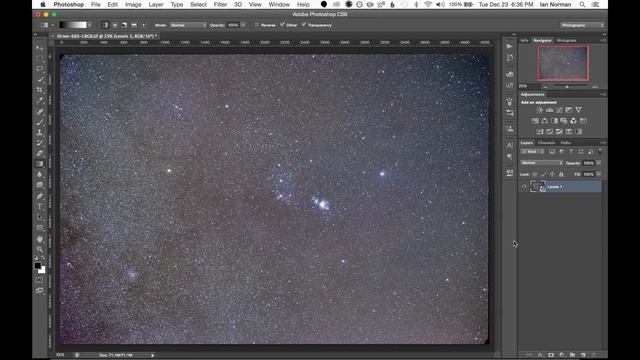Select the Eraser tool
The width and height of the screenshot is (640, 360).
pos(40,153)
